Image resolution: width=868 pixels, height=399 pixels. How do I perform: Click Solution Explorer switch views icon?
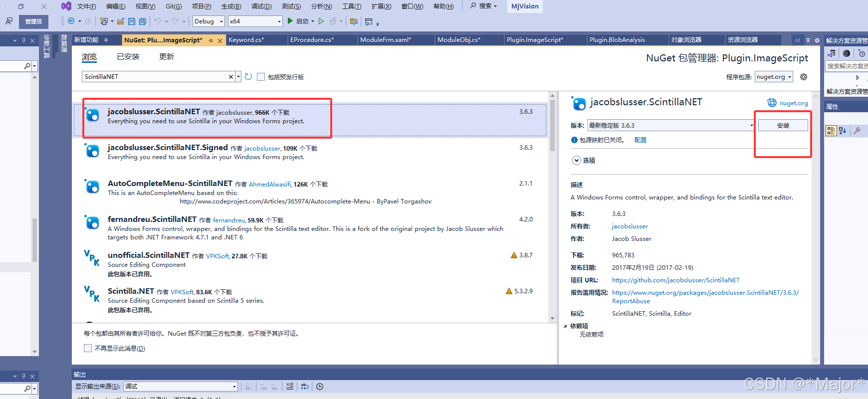tap(832, 53)
